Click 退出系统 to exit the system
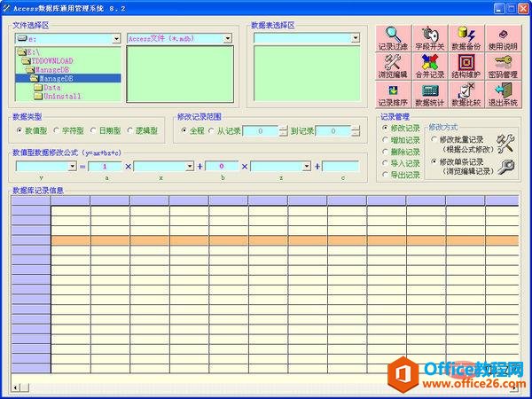Viewport: 532px width, 399px height. [x=503, y=96]
